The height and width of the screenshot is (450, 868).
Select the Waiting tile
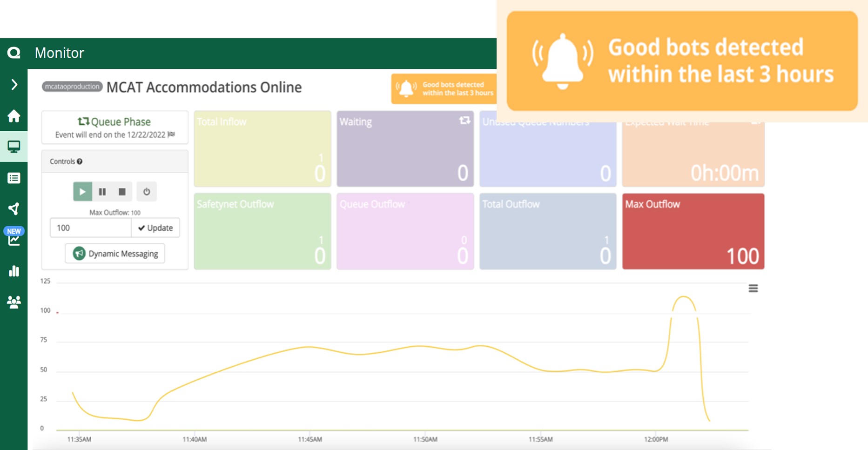click(x=405, y=148)
